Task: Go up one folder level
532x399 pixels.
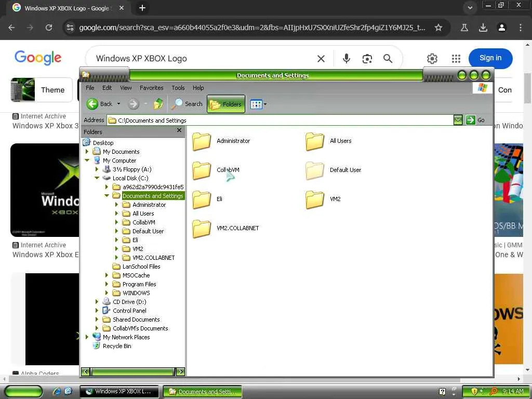Action: click(x=158, y=104)
